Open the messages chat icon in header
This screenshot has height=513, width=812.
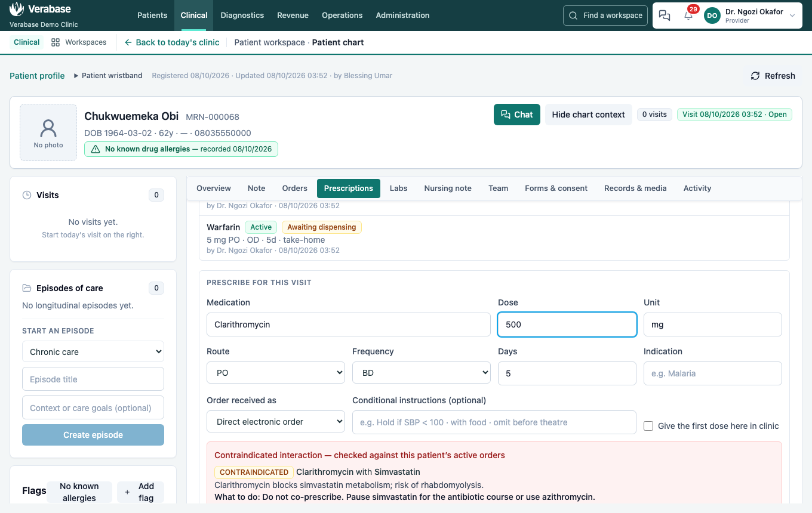[665, 16]
